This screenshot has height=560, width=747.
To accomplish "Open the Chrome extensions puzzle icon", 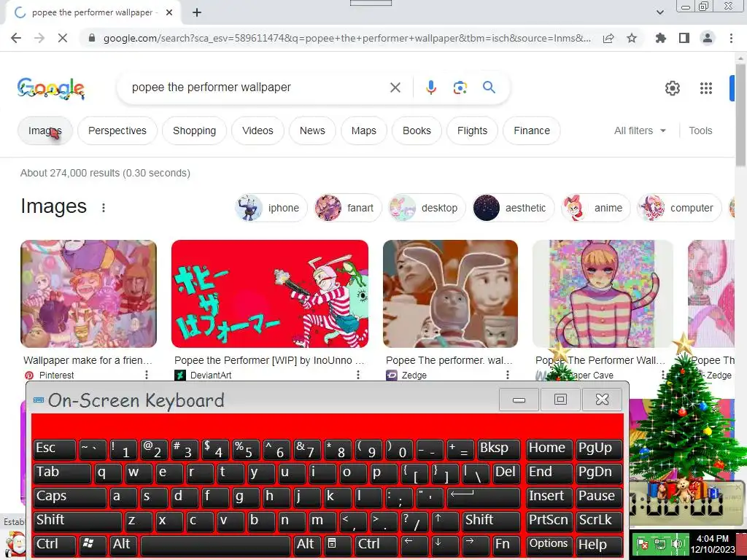I will [x=660, y=38].
